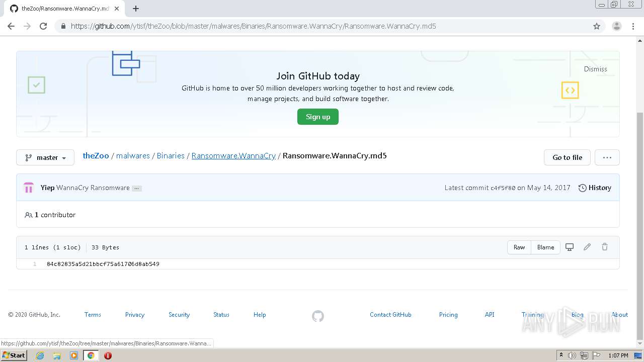Open Yiep author link
The height and width of the screenshot is (362, 644).
pos(47,188)
